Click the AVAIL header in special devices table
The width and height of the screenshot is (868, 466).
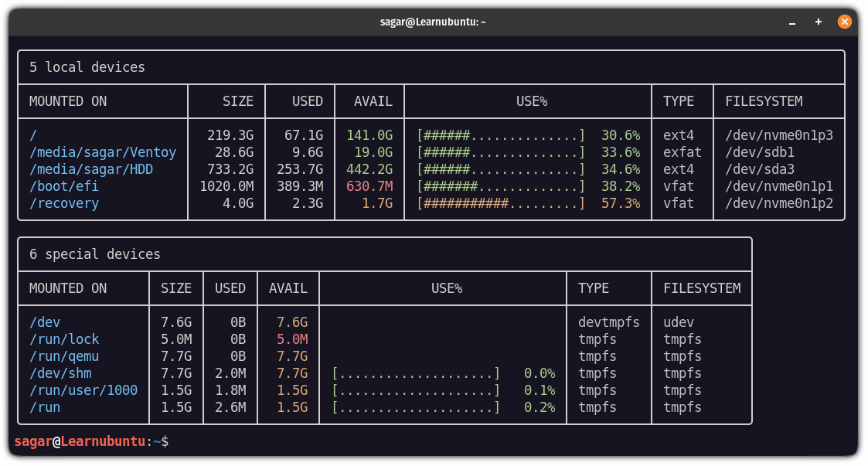tap(287, 287)
